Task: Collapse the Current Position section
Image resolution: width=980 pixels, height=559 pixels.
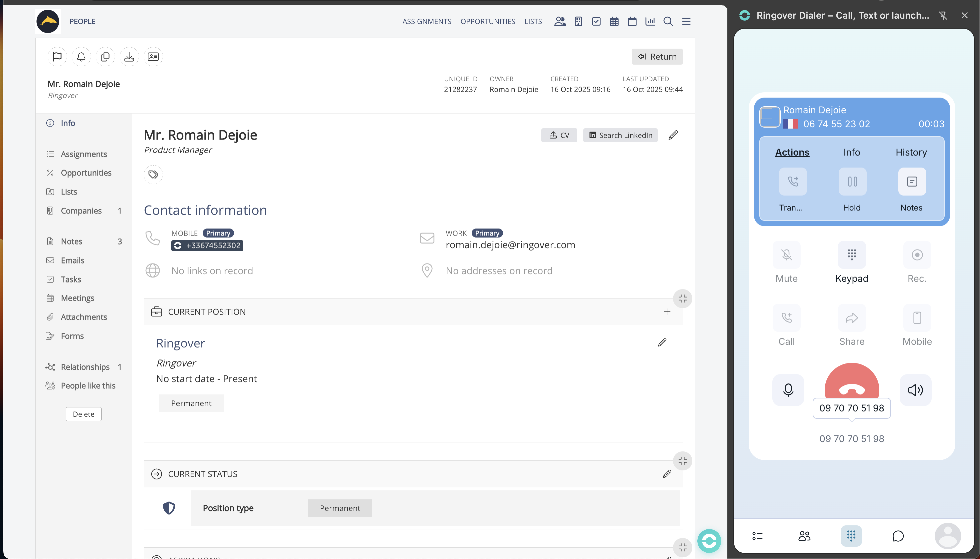Action: 682,299
